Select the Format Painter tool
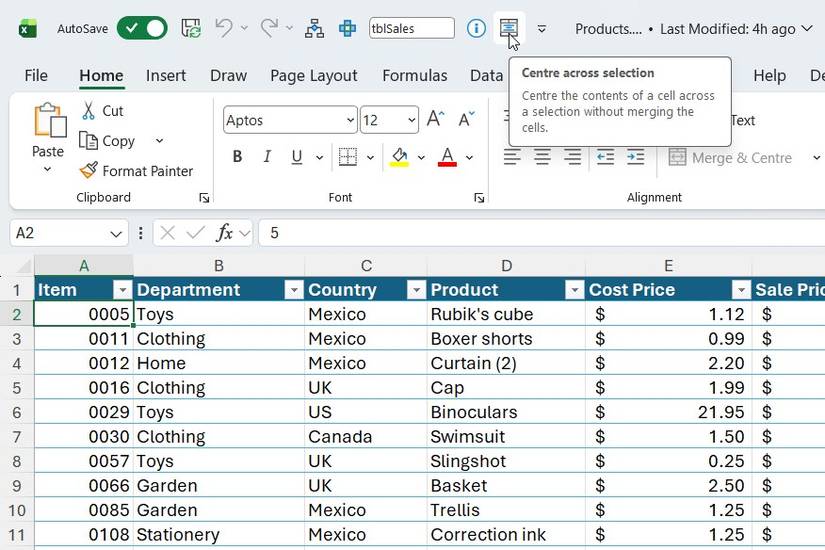The height and width of the screenshot is (550, 825). coord(136,171)
